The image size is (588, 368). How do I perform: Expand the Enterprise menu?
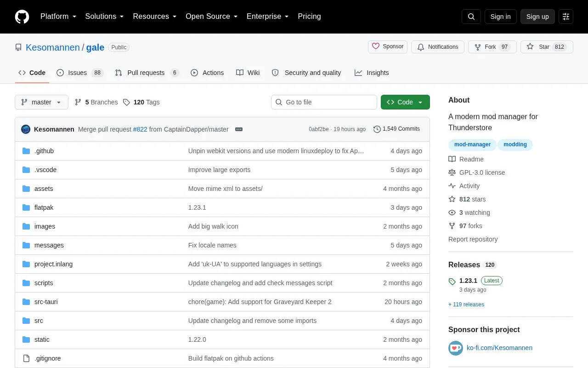pyautogui.click(x=268, y=17)
